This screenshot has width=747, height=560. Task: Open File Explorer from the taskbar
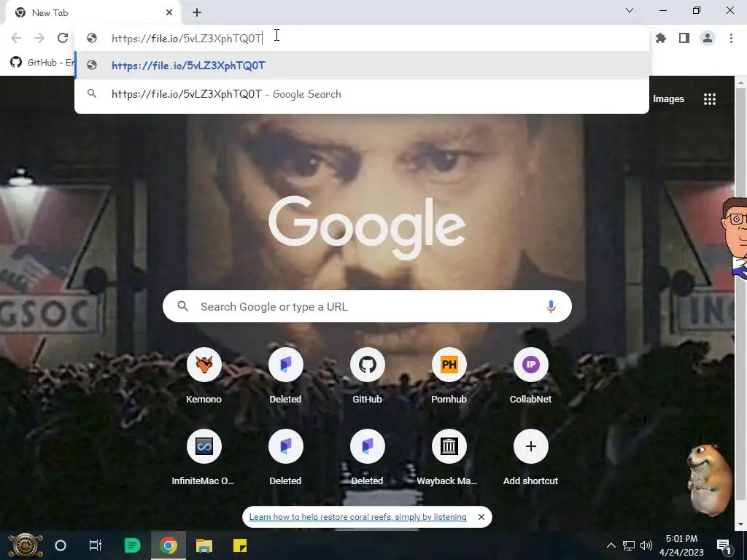tap(204, 545)
